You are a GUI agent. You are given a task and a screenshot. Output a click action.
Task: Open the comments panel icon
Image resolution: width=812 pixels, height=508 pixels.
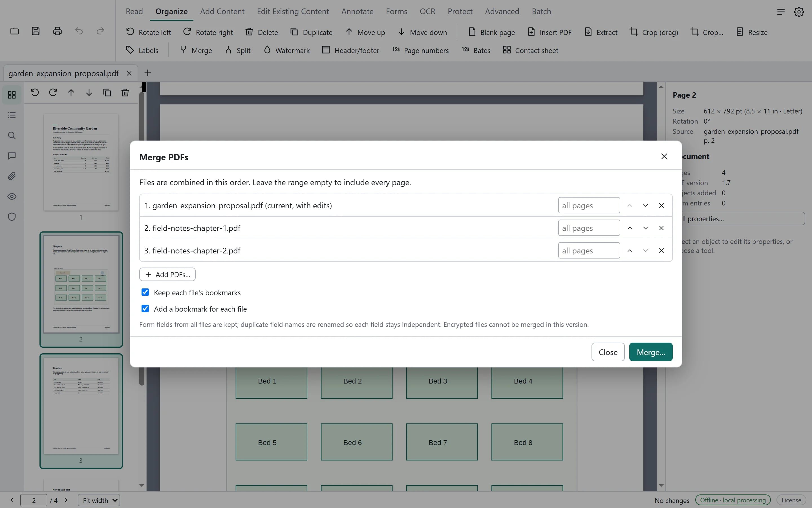click(12, 156)
